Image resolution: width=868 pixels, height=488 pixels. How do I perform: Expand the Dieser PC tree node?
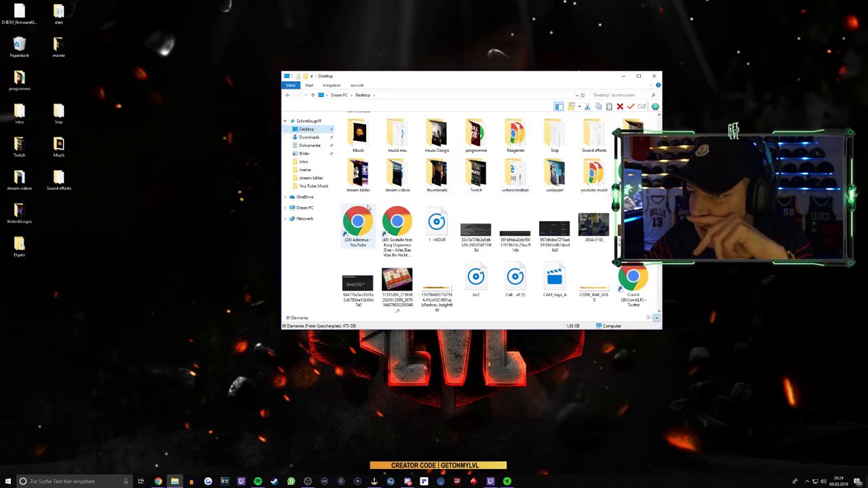(x=285, y=207)
